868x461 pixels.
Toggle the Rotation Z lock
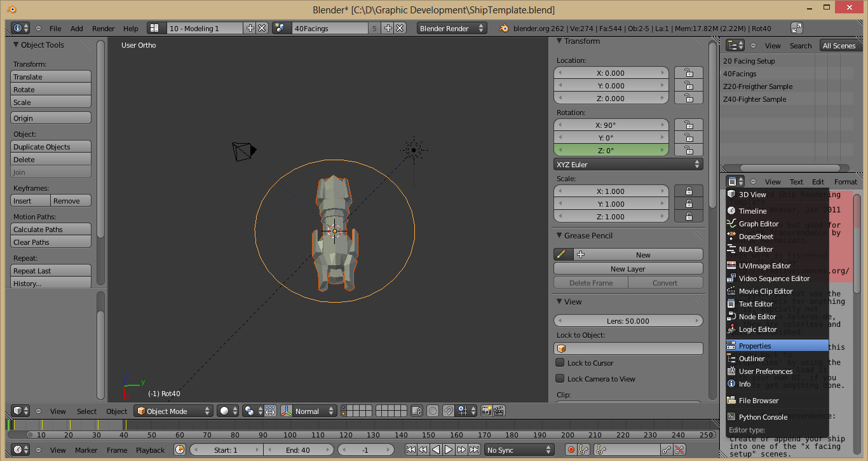point(689,150)
